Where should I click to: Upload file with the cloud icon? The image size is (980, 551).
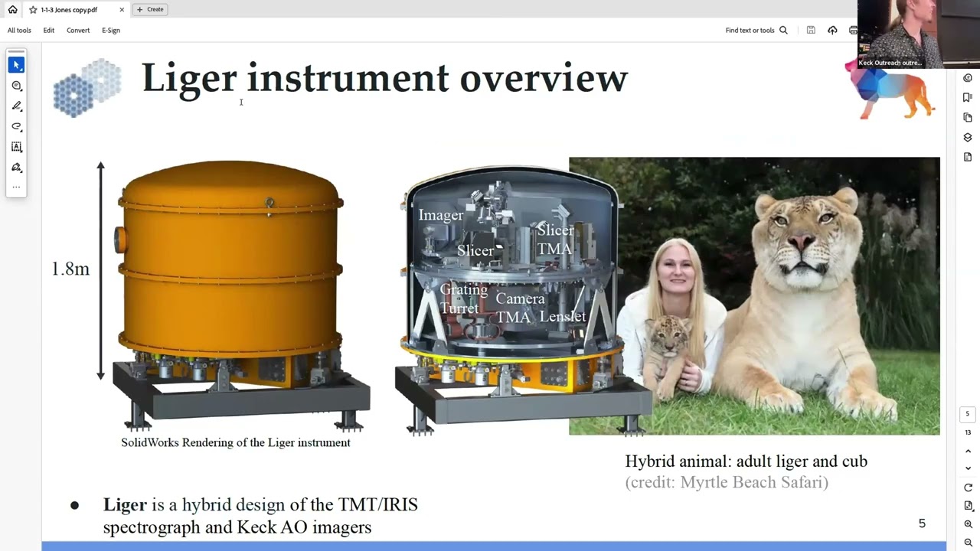832,30
